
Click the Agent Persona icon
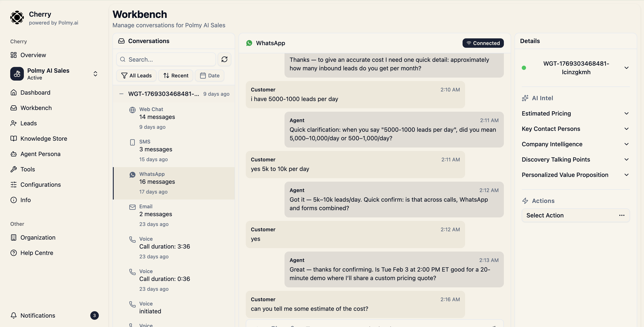tap(14, 154)
